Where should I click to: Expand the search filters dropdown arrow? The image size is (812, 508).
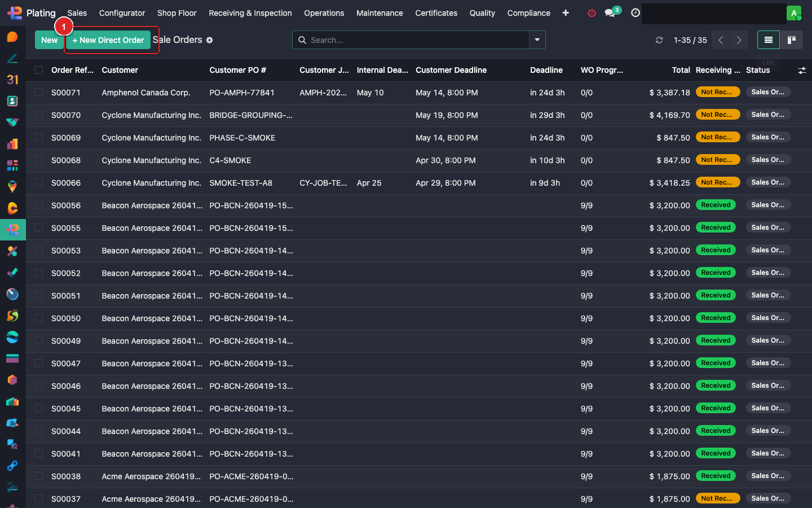537,40
